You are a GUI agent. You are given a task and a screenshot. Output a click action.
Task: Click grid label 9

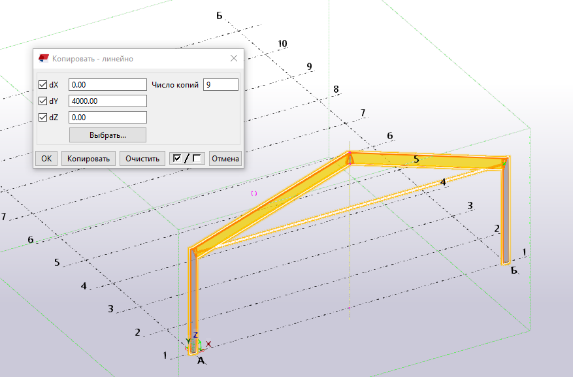coord(309,66)
